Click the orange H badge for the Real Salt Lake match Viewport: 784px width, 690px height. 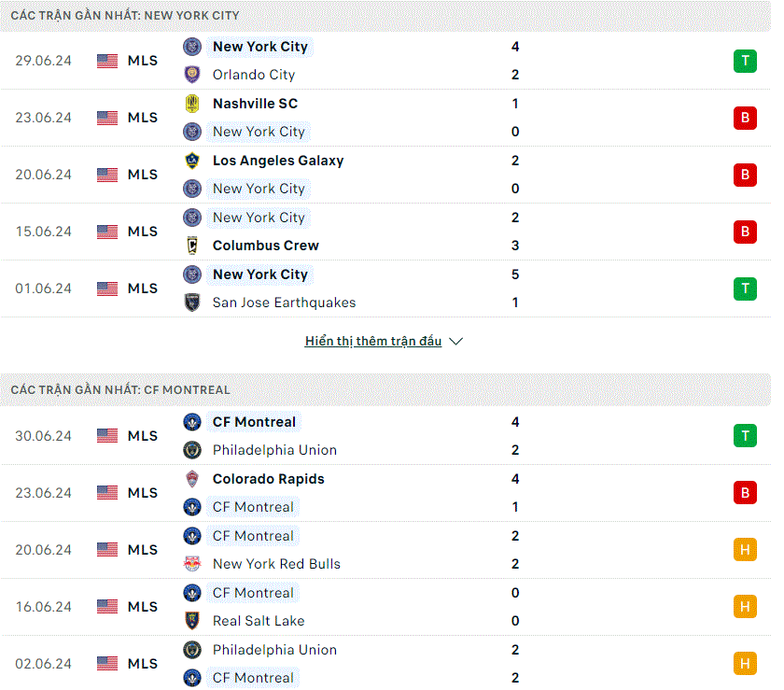pyautogui.click(x=745, y=607)
